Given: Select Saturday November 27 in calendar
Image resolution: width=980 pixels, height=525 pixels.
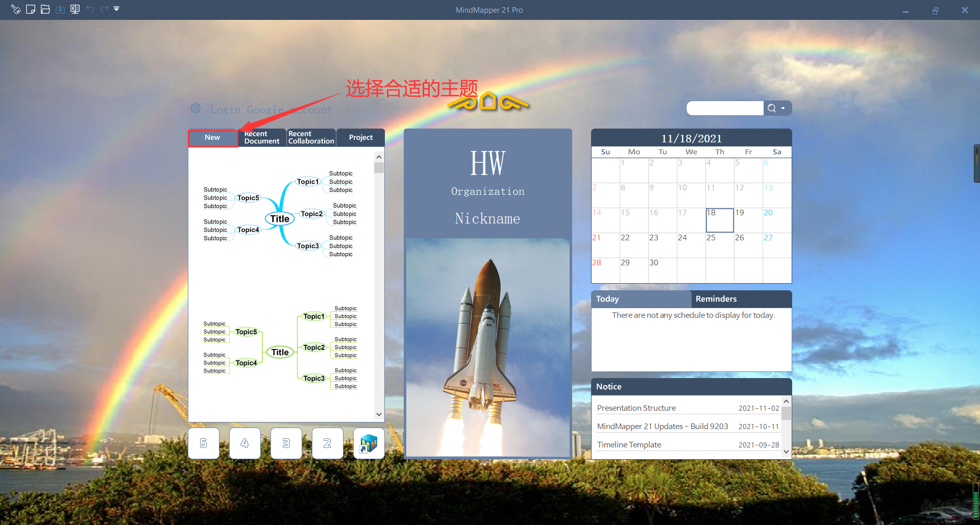Looking at the screenshot, I should pyautogui.click(x=777, y=245).
